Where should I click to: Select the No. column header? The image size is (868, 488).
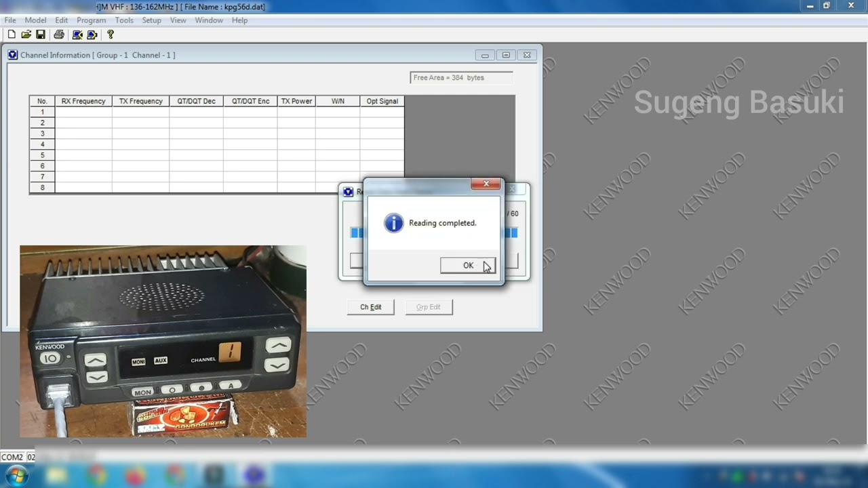(42, 101)
